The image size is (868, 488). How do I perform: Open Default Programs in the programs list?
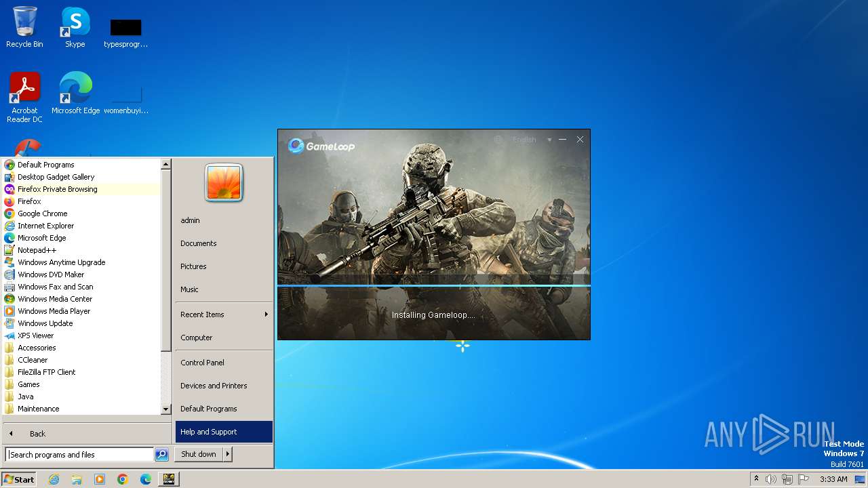pyautogui.click(x=81, y=165)
